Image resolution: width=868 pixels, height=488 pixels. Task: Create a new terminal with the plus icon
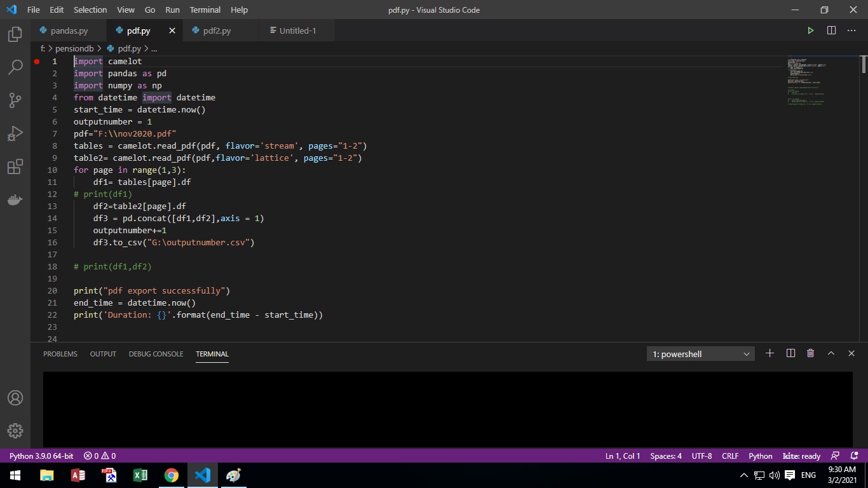pos(770,353)
